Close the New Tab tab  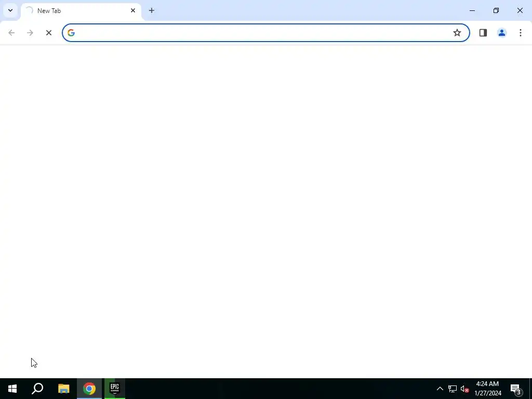(x=133, y=10)
